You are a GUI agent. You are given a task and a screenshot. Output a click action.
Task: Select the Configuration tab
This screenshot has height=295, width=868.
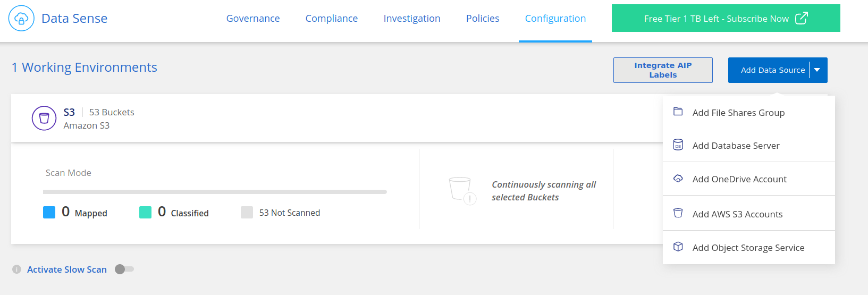pyautogui.click(x=555, y=19)
